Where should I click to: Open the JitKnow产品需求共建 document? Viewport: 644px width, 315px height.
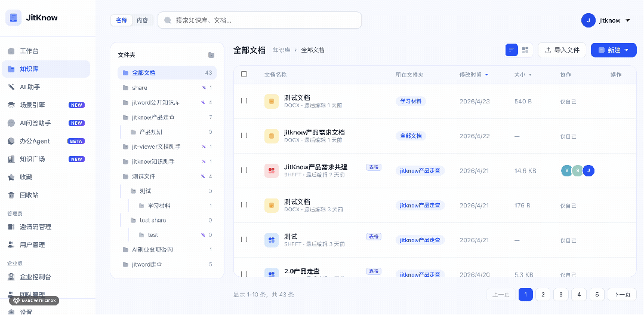[316, 167]
